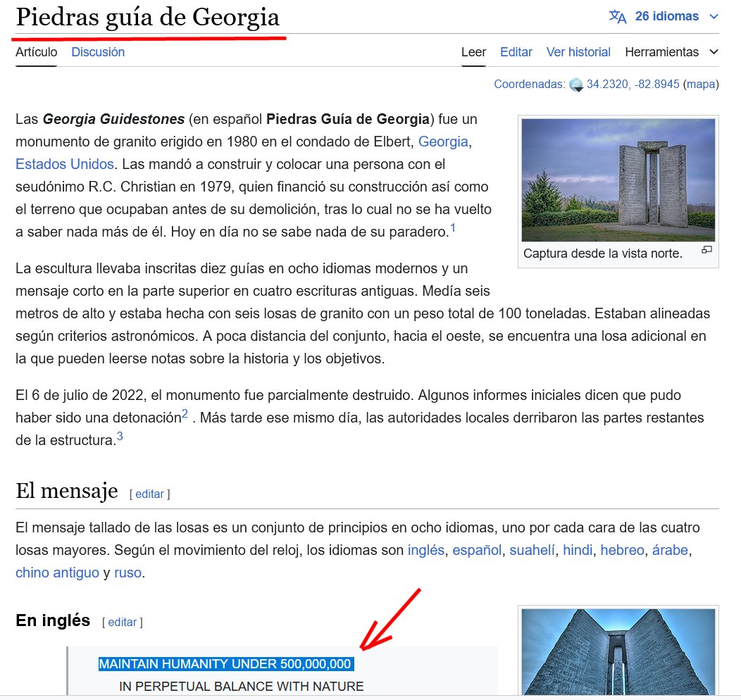Open the Herramientas dropdown menu
This screenshot has width=741, height=700.
(x=671, y=52)
